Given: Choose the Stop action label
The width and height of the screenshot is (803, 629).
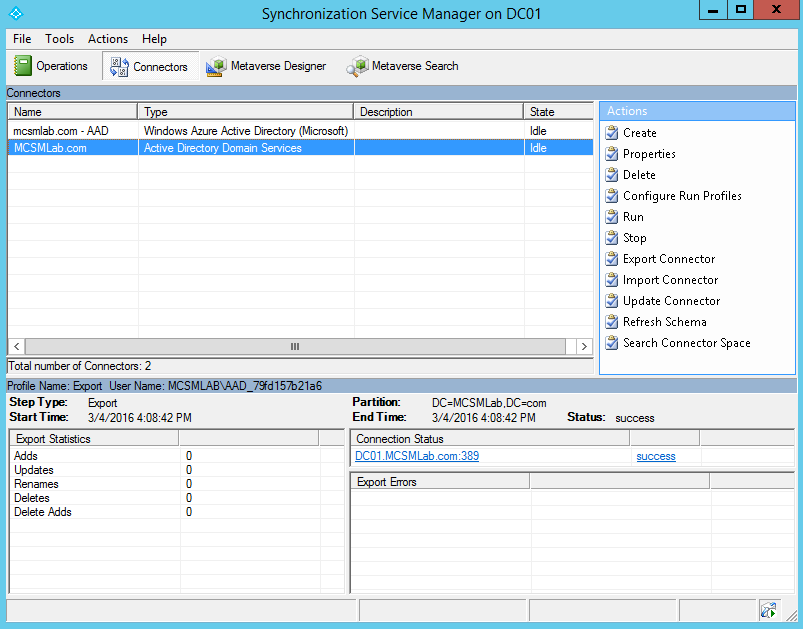Looking at the screenshot, I should coord(635,238).
